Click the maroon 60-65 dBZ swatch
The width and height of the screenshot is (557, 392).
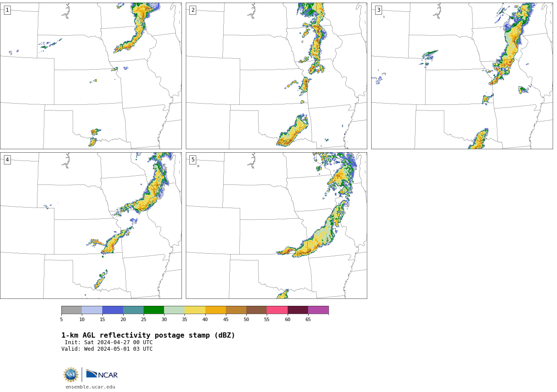point(298,310)
